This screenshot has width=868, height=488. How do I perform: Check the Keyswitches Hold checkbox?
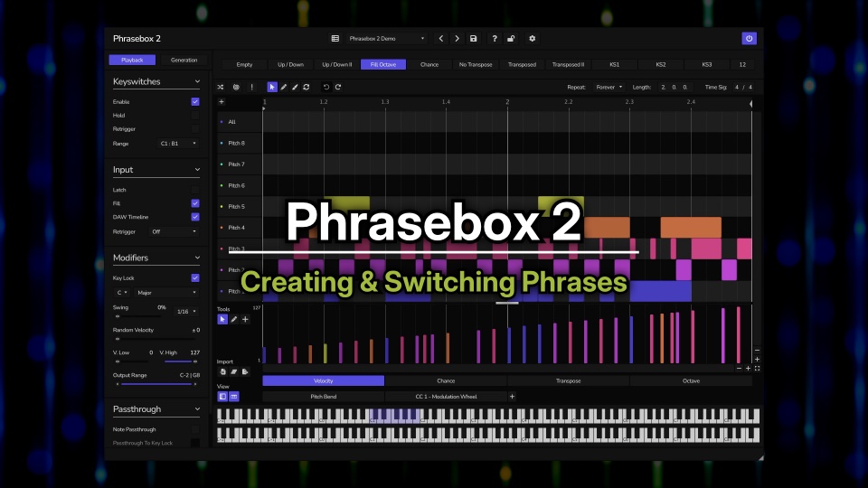[x=195, y=115]
